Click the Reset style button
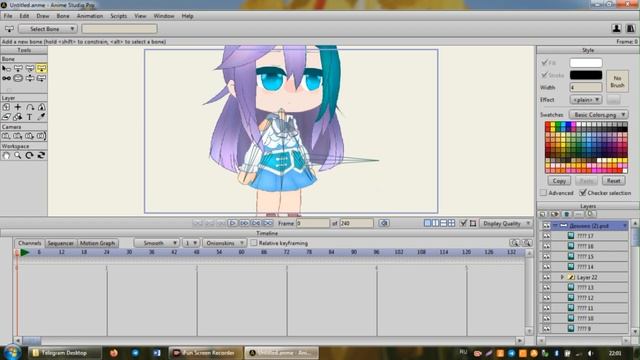The width and height of the screenshot is (640, 360). pos(613,180)
